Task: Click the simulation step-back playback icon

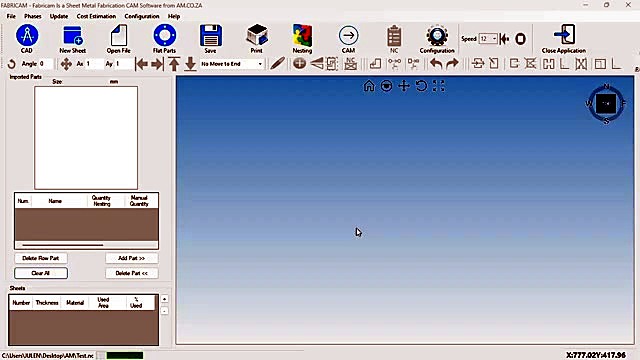Action: point(504,39)
